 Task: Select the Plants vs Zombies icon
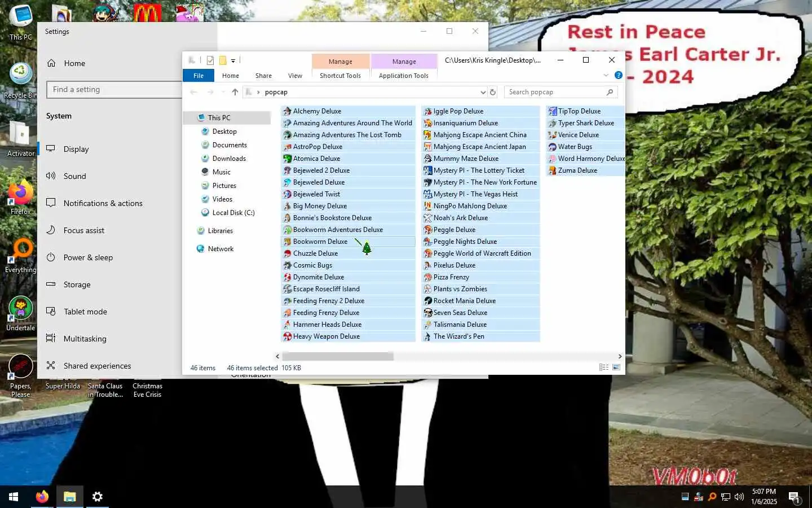tap(428, 289)
